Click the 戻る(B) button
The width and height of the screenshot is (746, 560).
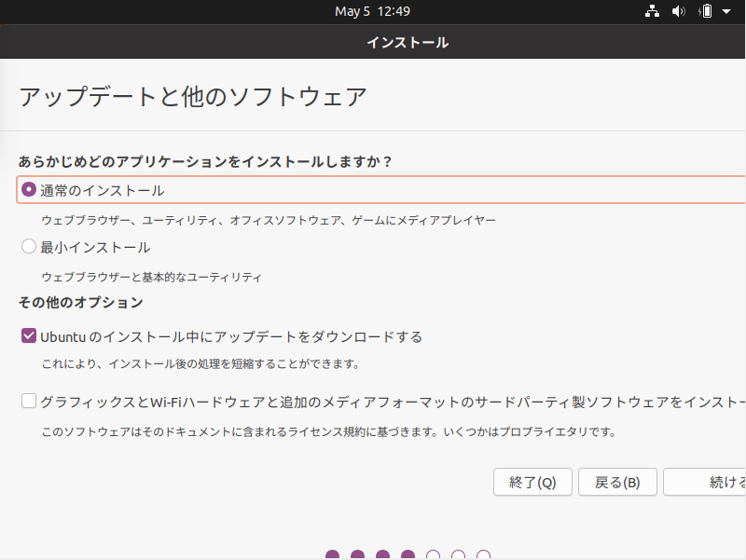coord(617,482)
